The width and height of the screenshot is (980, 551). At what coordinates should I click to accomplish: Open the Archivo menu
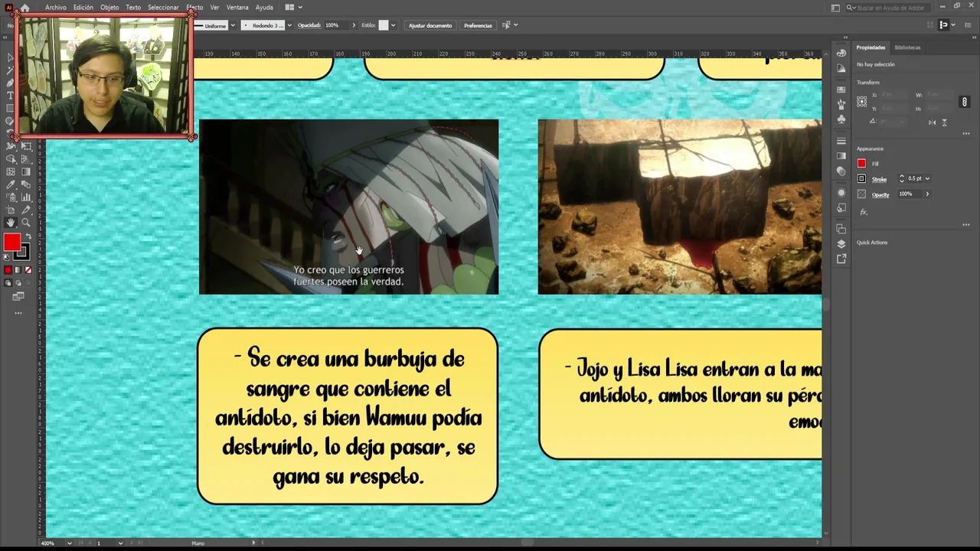pos(56,8)
